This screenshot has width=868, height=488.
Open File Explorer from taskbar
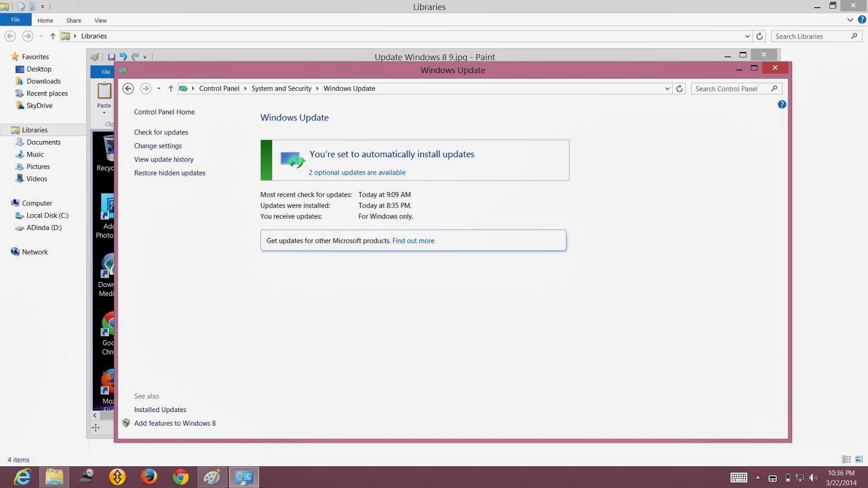54,477
